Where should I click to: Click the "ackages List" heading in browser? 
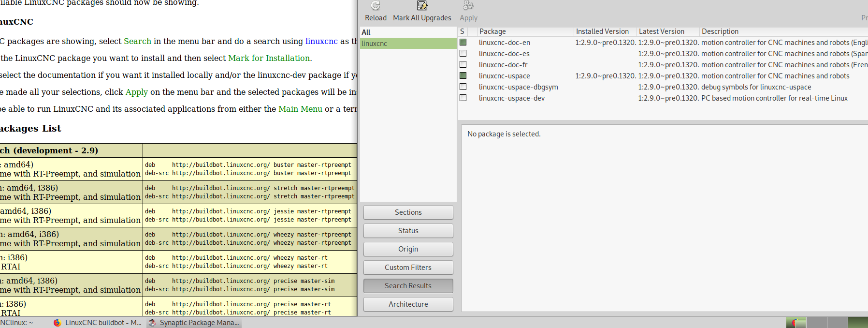(x=30, y=128)
